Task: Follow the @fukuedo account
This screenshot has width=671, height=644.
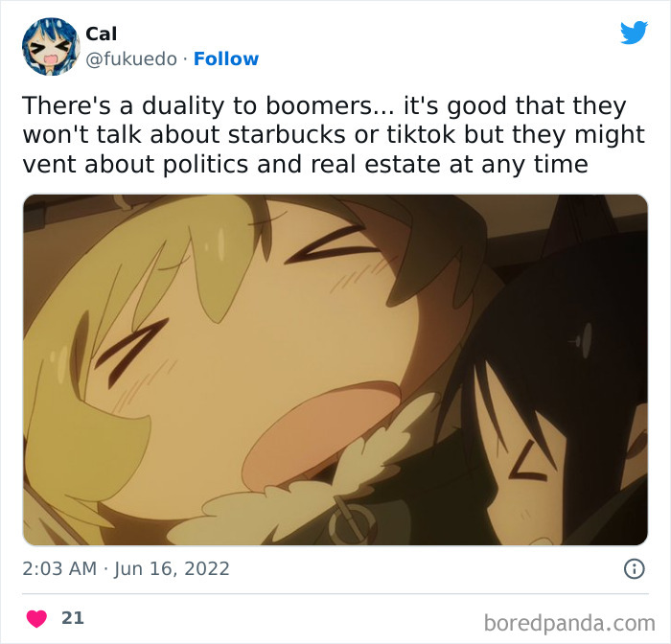Action: click(x=226, y=59)
